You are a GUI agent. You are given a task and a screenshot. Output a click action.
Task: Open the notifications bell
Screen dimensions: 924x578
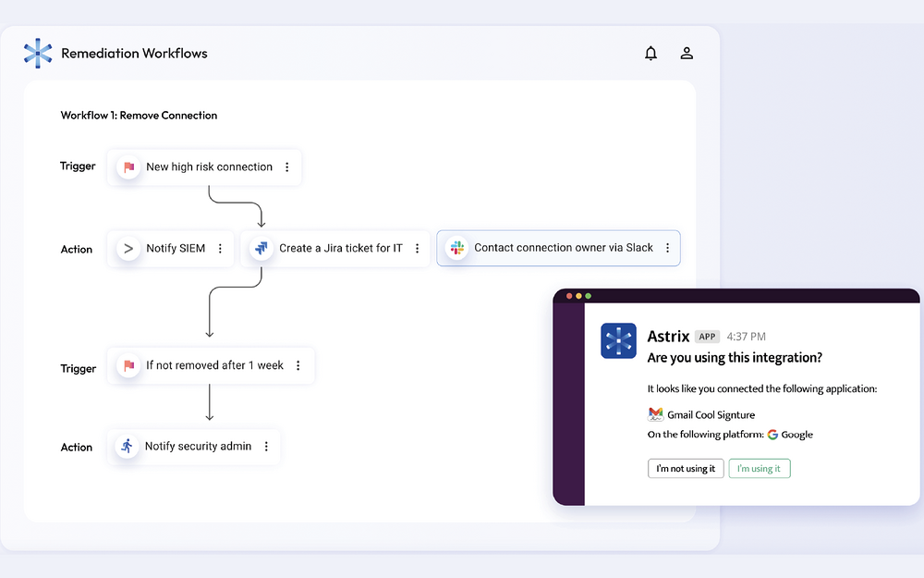650,53
